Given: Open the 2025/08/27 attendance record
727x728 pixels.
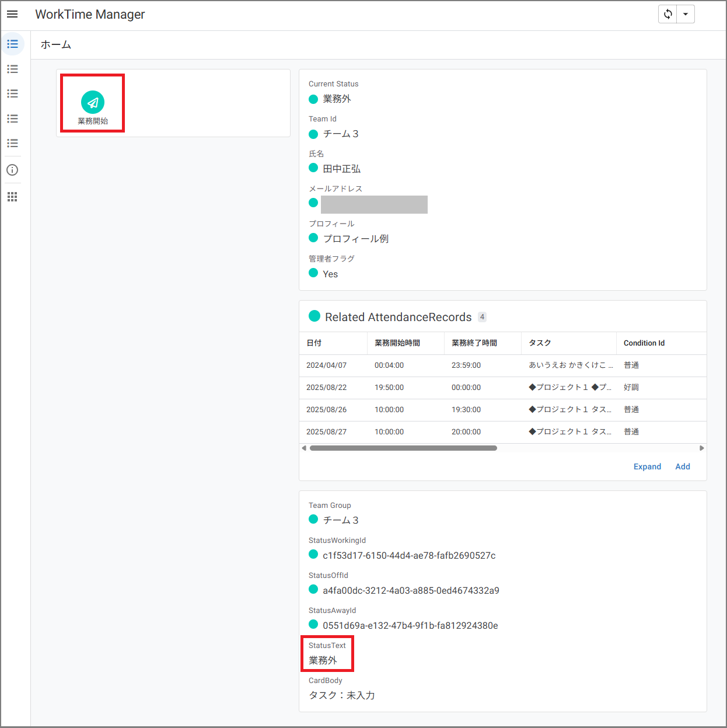Looking at the screenshot, I should tap(502, 432).
